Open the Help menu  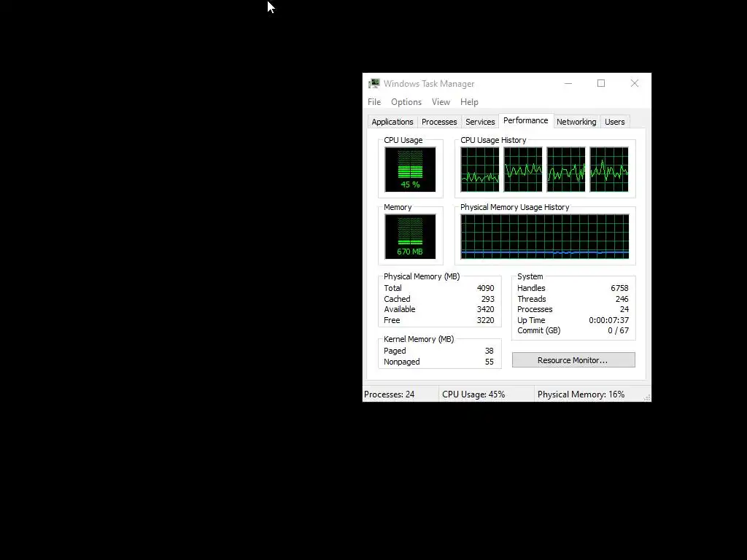pos(469,102)
